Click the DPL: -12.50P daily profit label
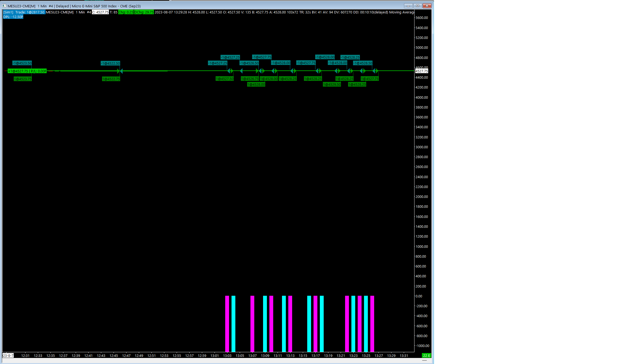This screenshot has width=632, height=364. (x=13, y=17)
